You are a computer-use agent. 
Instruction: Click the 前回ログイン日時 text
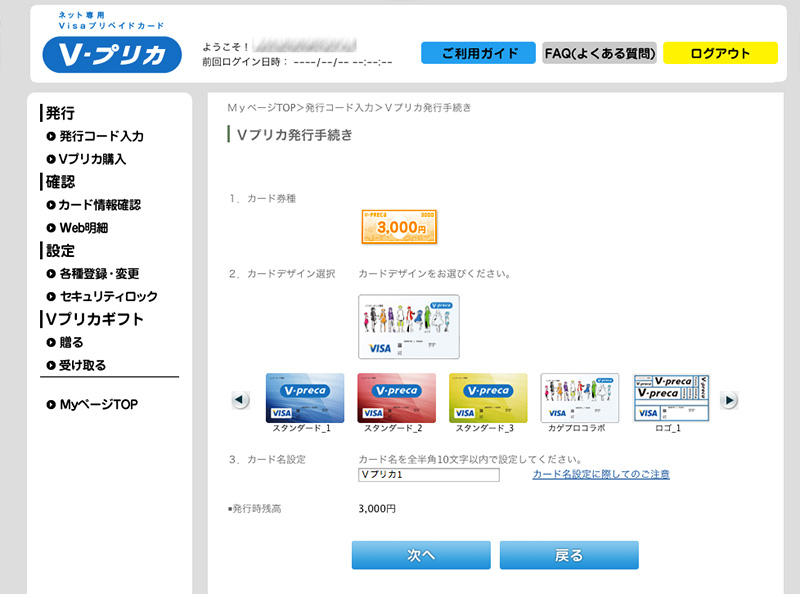pos(297,62)
